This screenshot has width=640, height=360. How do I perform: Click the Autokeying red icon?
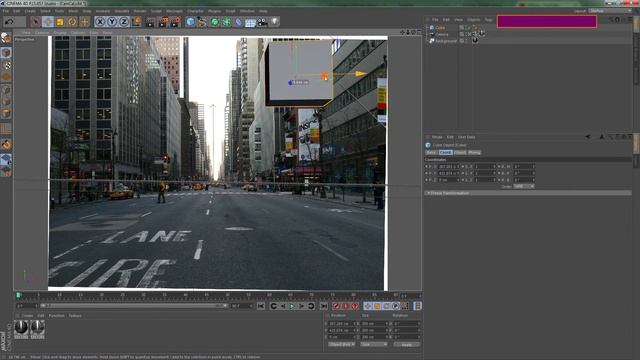pos(345,306)
